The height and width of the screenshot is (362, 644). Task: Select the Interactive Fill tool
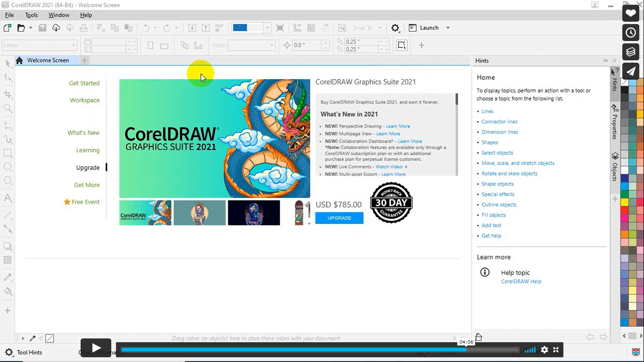click(x=8, y=291)
